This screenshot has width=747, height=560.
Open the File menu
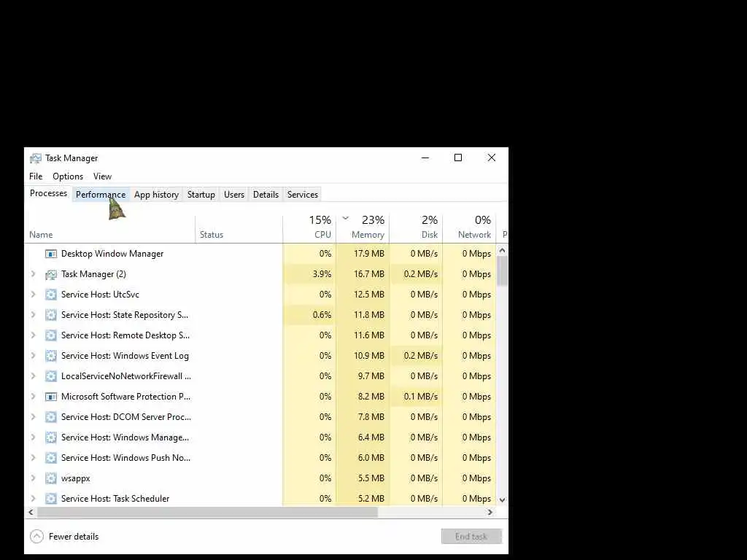coord(36,176)
